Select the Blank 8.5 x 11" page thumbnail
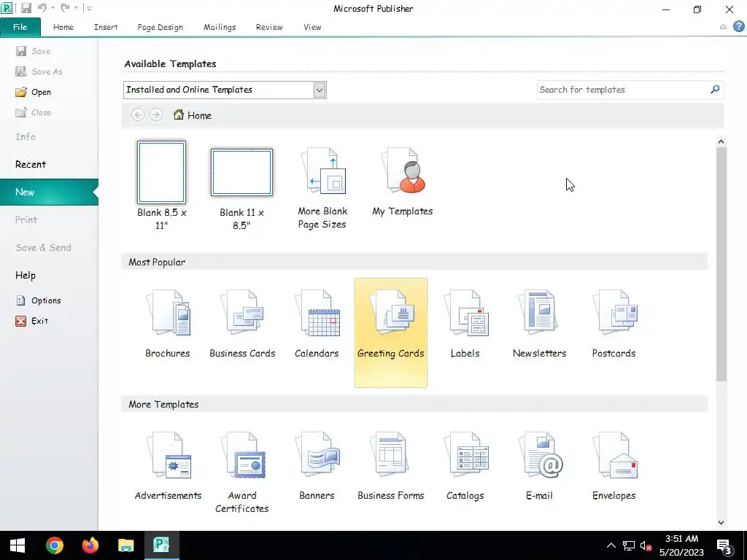Viewport: 747px width, 560px height. [x=161, y=172]
